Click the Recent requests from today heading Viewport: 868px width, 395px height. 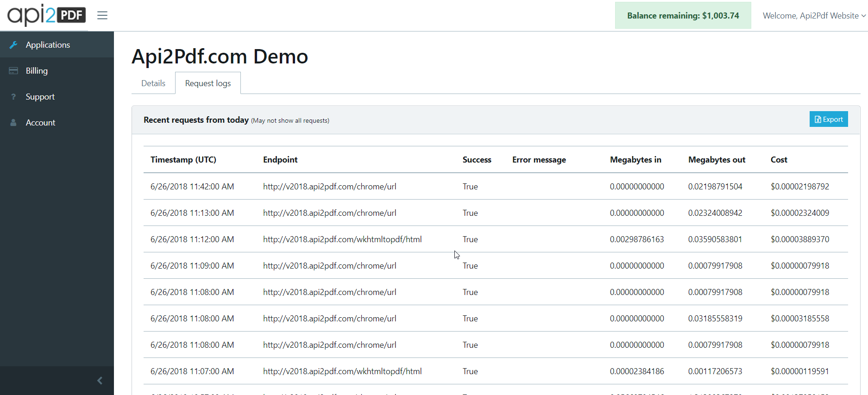pyautogui.click(x=196, y=120)
